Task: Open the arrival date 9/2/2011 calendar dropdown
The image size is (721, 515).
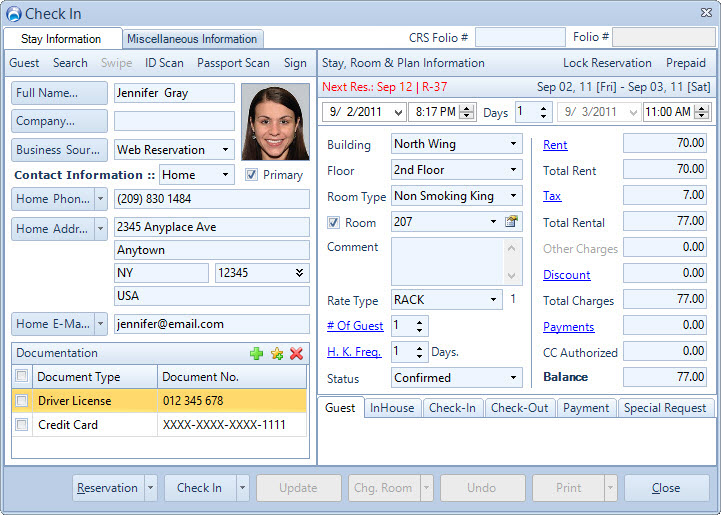Action: (x=398, y=112)
